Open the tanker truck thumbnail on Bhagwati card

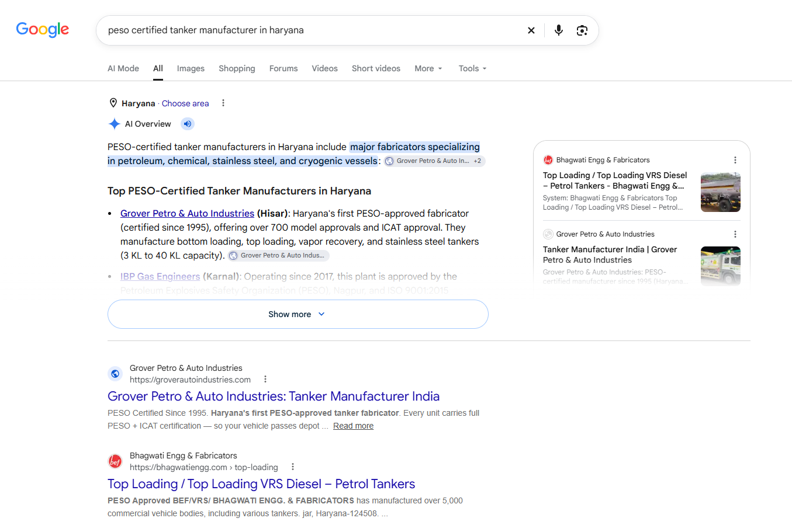click(x=720, y=192)
